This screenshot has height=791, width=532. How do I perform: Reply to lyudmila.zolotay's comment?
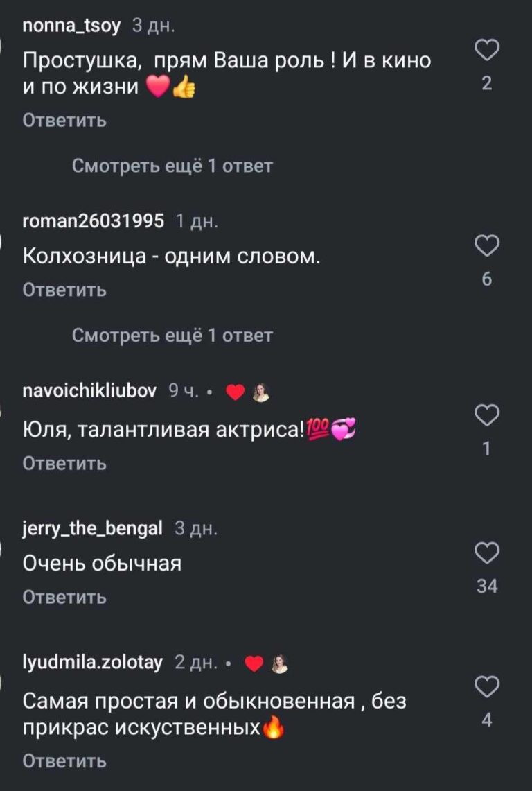coord(64,761)
